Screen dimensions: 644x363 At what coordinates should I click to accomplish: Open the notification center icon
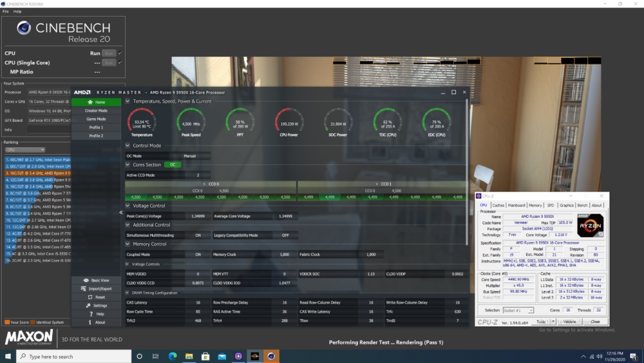(x=634, y=357)
